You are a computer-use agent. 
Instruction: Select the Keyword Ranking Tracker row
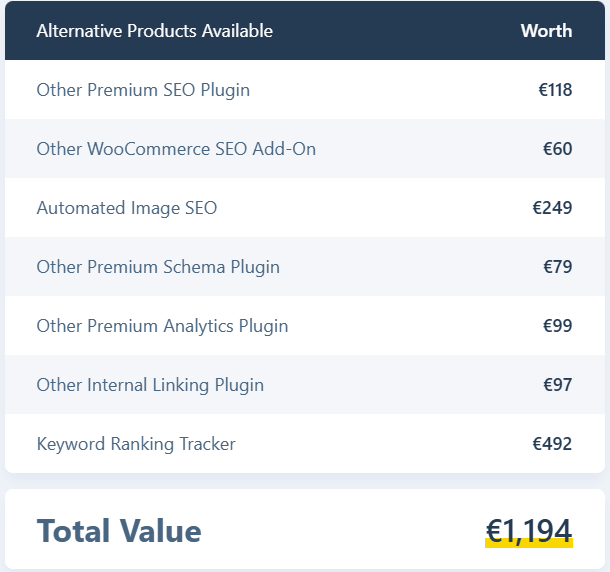pyautogui.click(x=305, y=444)
